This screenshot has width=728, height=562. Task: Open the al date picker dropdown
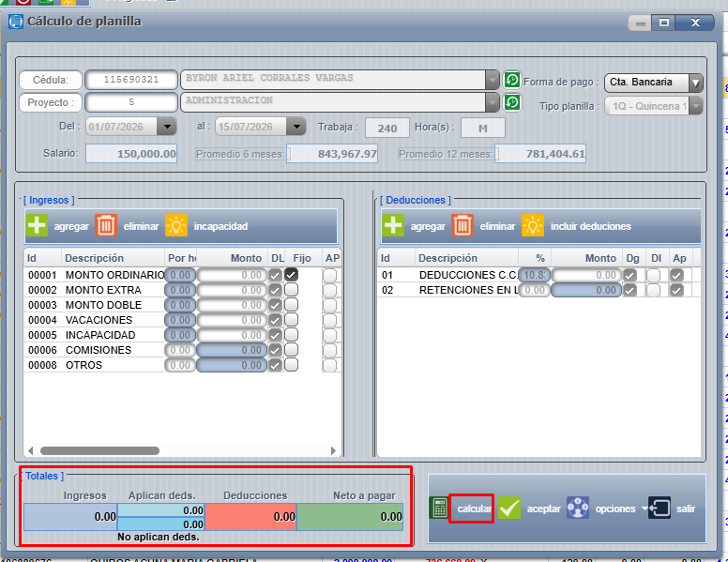pyautogui.click(x=296, y=127)
